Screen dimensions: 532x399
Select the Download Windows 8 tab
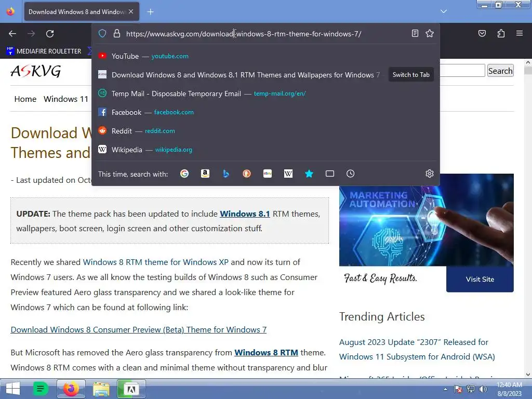(x=82, y=11)
